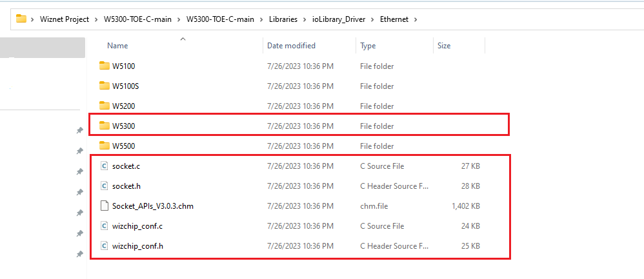Select the W5300 folder name
Screen dimensions: 644x279
click(x=124, y=126)
